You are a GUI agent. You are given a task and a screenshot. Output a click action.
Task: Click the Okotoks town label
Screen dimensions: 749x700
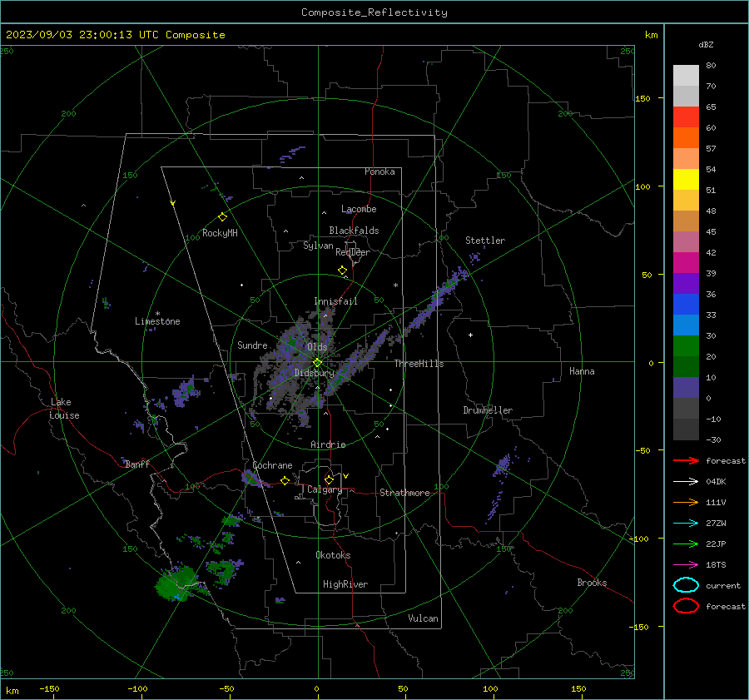pos(333,554)
